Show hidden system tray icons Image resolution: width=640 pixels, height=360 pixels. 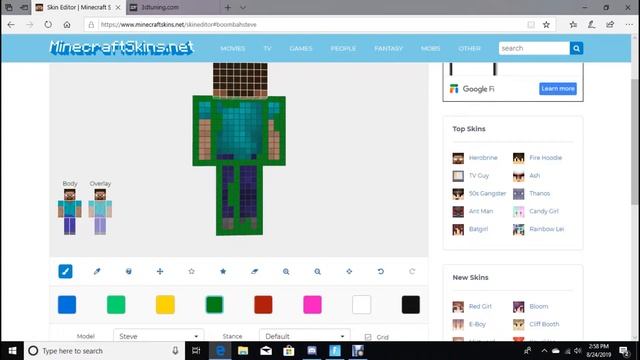click(x=544, y=351)
